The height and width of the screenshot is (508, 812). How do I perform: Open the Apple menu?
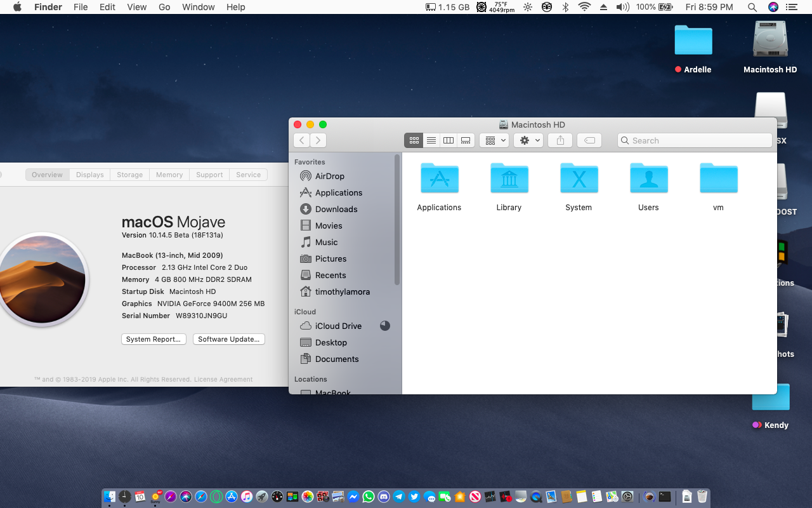point(17,7)
